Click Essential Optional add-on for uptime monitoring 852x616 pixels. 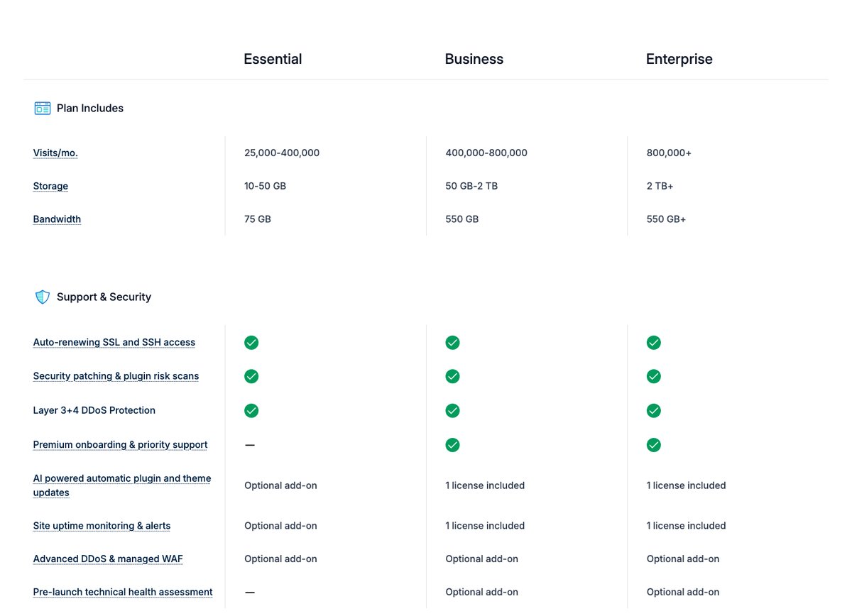tap(281, 526)
